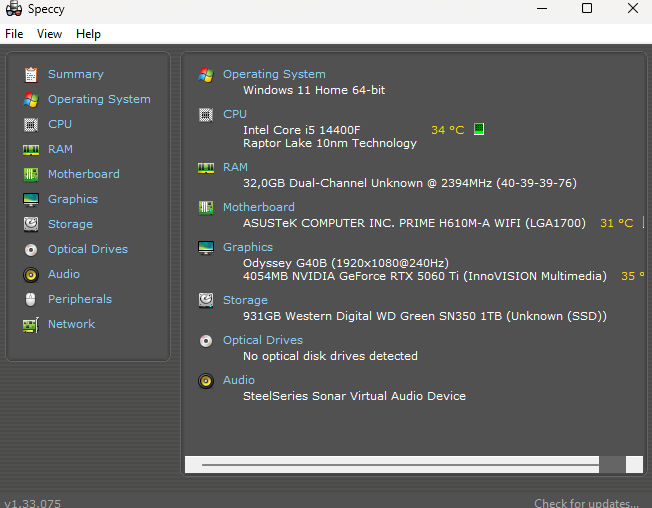This screenshot has height=508, width=652.
Task: Click the Audio speaker icon in sidebar
Action: click(31, 275)
